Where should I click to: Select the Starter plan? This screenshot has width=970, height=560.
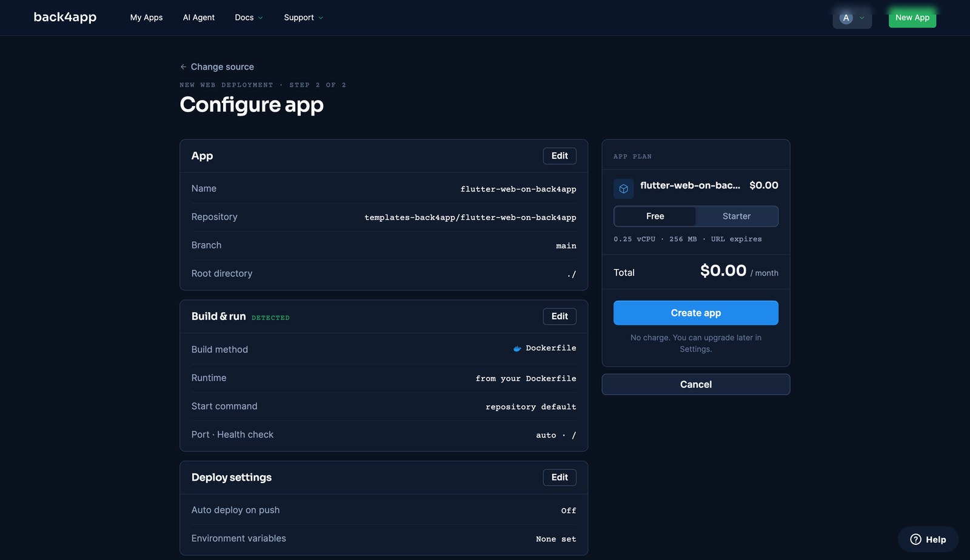point(737,216)
